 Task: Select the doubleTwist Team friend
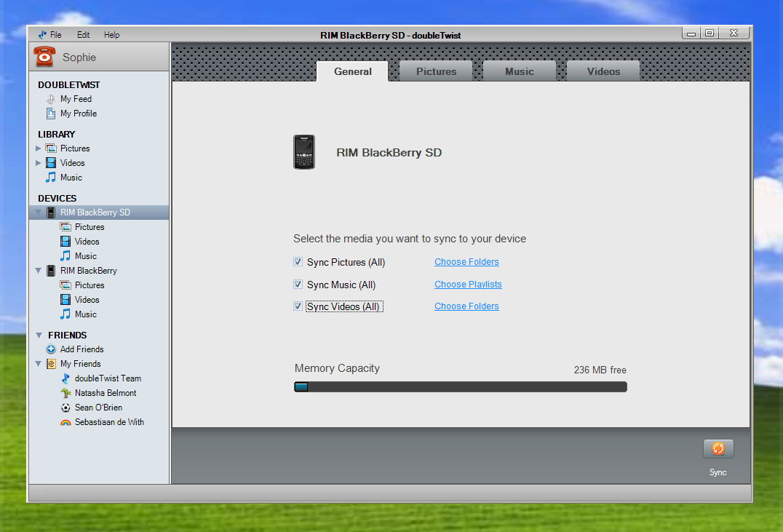click(108, 378)
